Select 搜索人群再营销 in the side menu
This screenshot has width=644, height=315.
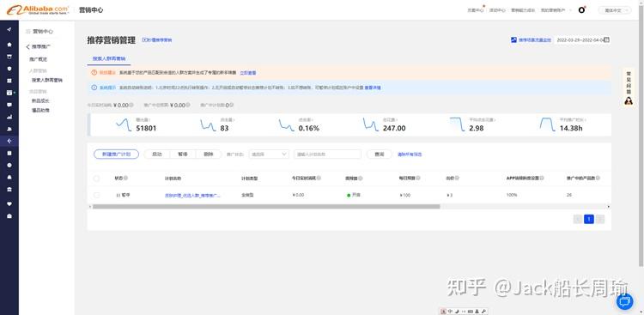click(47, 80)
